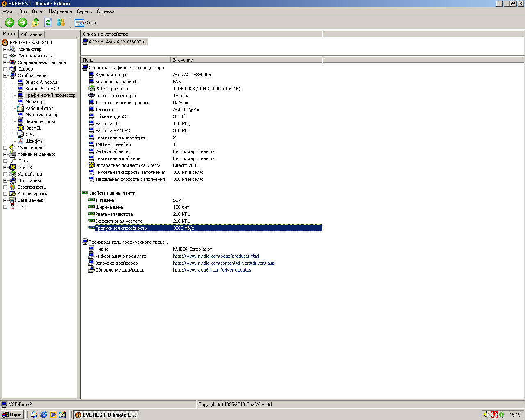525x420 pixels.
Task: Click the Программы icon in tree
Action: pyautogui.click(x=13, y=180)
